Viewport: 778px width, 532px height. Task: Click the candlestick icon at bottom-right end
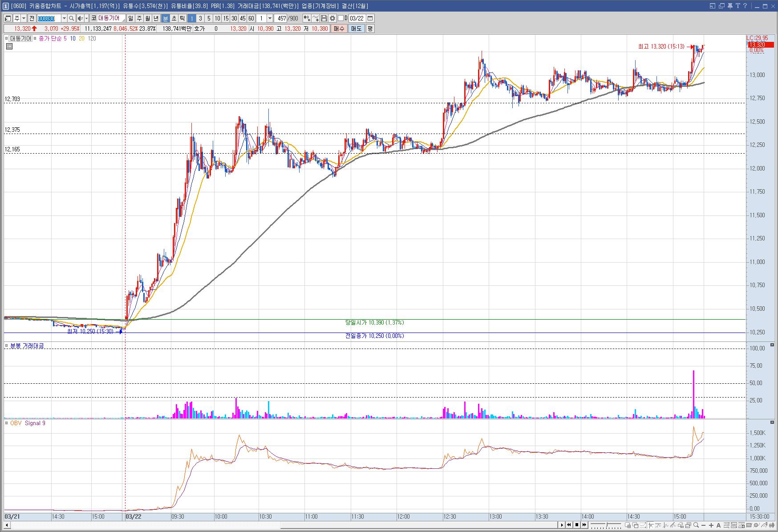pos(771,525)
